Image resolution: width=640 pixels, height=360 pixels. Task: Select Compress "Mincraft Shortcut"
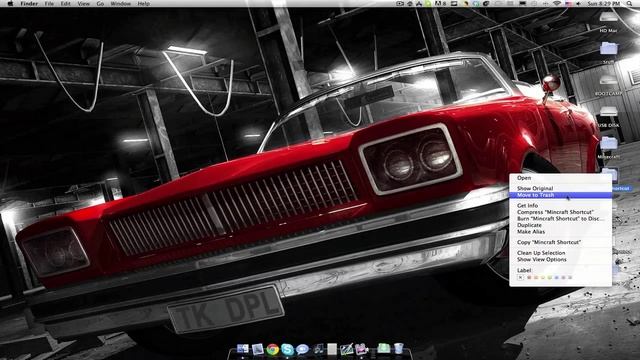coord(560,212)
